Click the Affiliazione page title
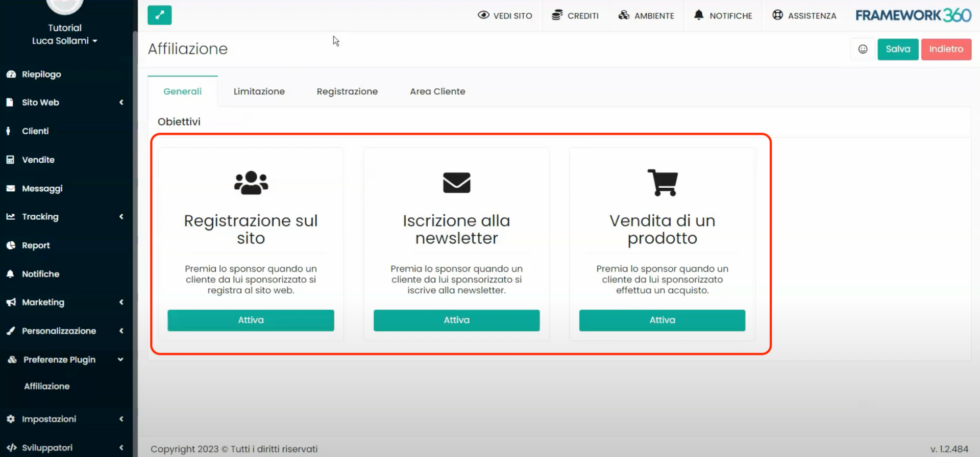The image size is (980, 457). [x=188, y=49]
